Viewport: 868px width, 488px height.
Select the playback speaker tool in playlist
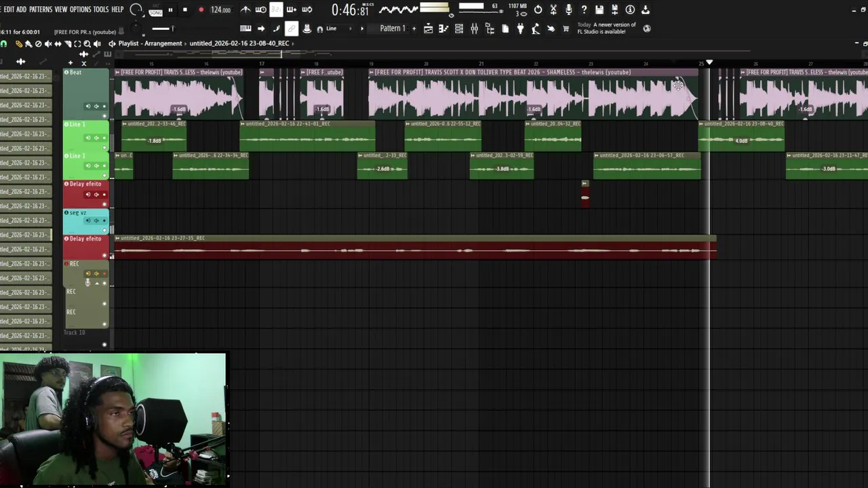click(x=97, y=44)
